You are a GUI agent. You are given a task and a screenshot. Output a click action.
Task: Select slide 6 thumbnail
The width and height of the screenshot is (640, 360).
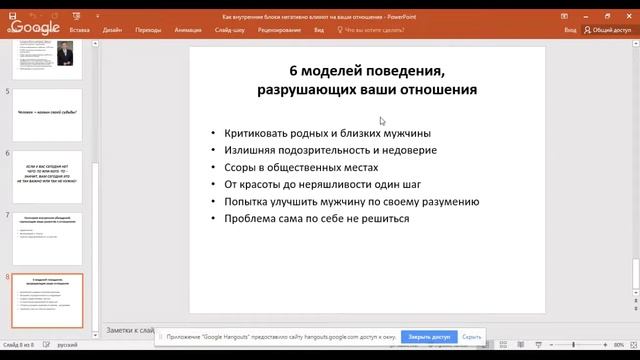pyautogui.click(x=47, y=177)
